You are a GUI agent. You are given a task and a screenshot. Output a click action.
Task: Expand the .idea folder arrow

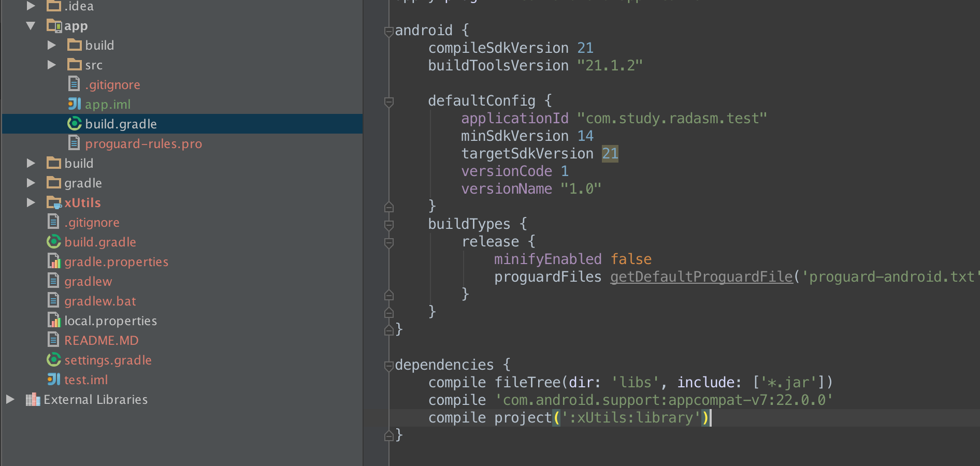[31, 6]
